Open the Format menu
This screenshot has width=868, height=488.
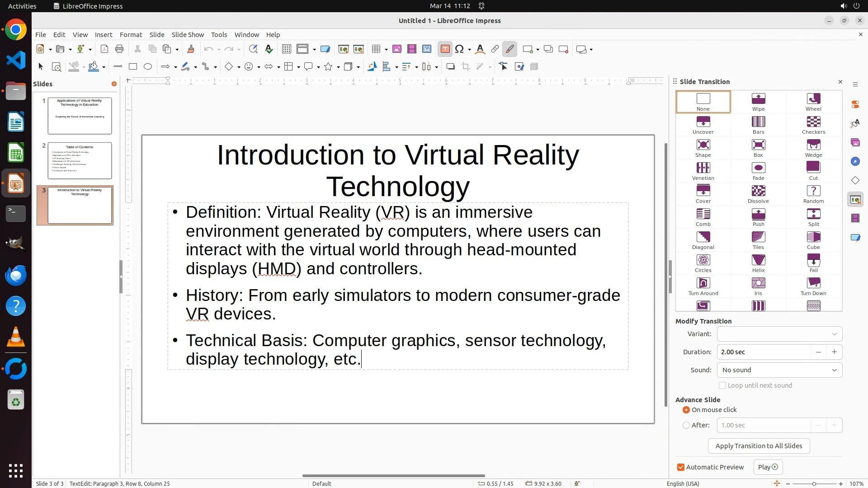pos(131,35)
